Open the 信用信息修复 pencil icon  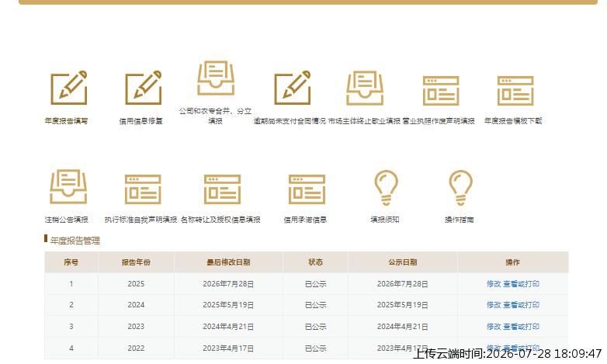pyautogui.click(x=144, y=88)
